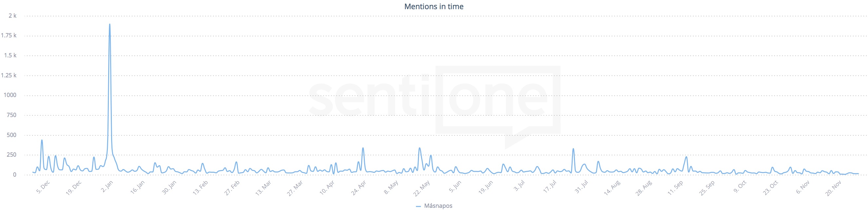The height and width of the screenshot is (215, 868).
Task: Select the '5. Jun' date label
Action: point(455,187)
